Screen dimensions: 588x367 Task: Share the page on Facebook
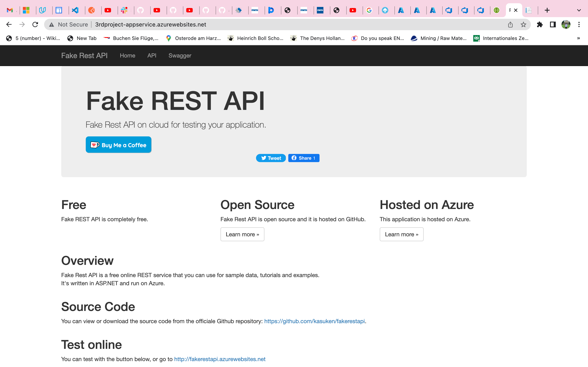click(x=303, y=158)
